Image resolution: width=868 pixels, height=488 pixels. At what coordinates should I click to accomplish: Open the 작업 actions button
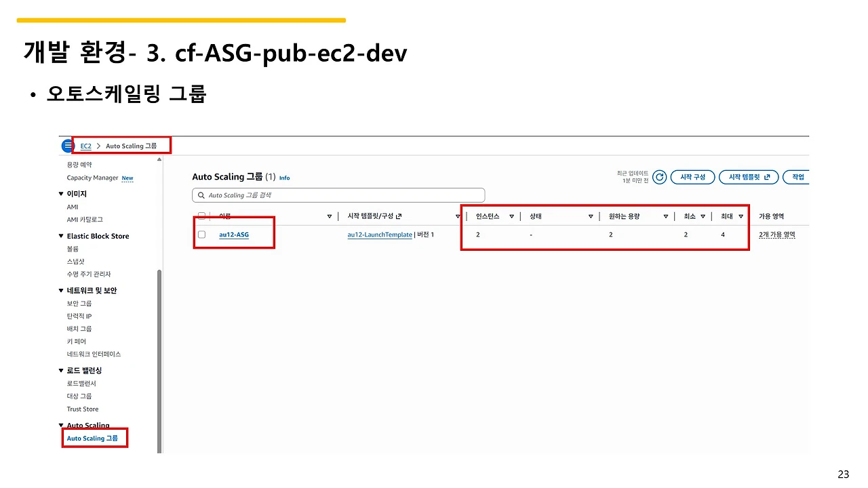[x=797, y=177]
